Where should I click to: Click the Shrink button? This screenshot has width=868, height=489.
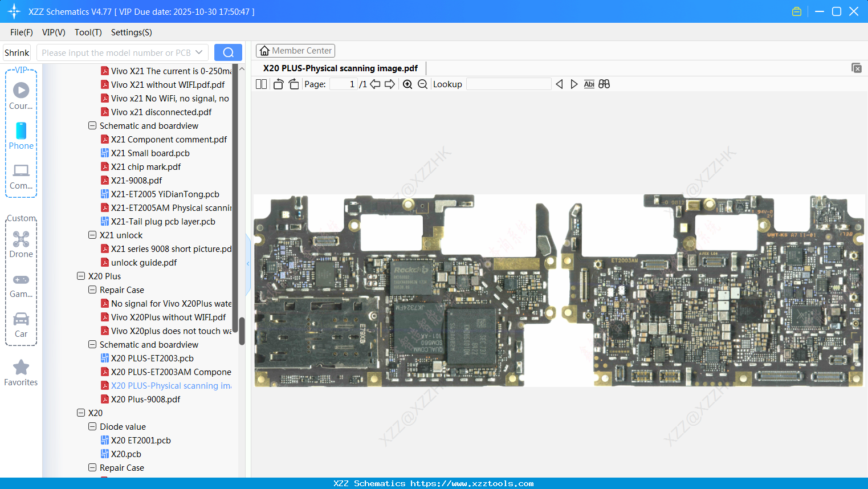(17, 52)
